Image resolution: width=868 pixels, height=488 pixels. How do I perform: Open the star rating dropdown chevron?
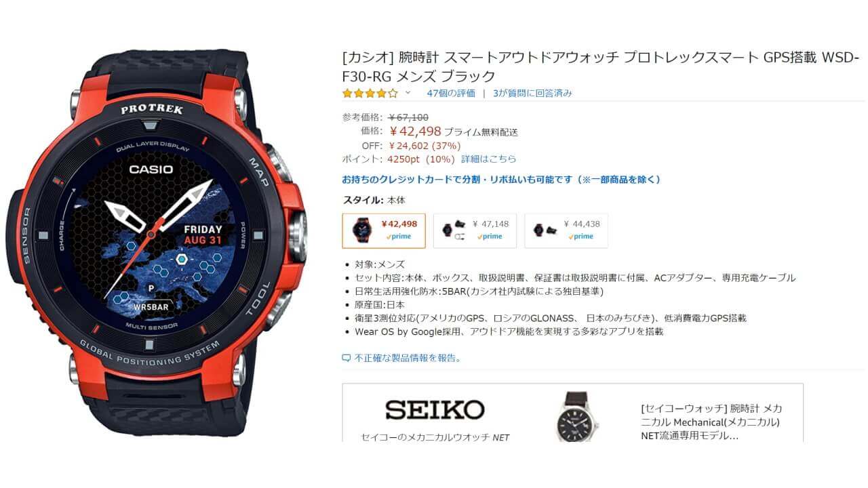pos(408,93)
